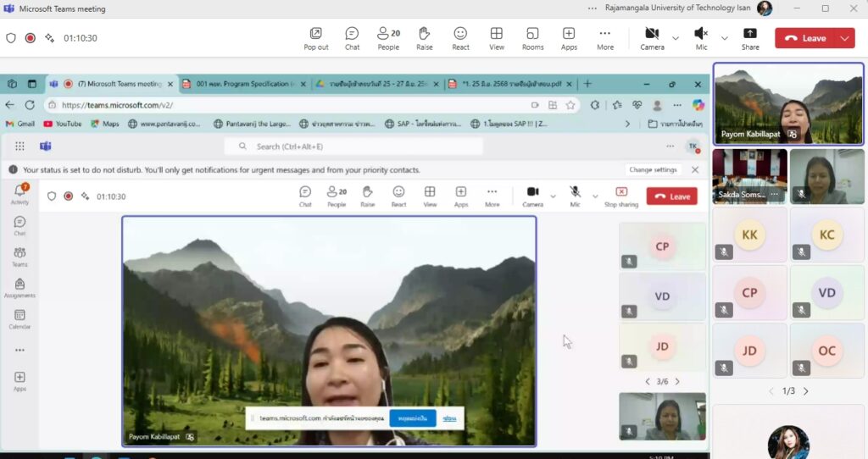The height and width of the screenshot is (459, 868).
Task: Expand Camera options dropdown arrow
Action: point(676,38)
